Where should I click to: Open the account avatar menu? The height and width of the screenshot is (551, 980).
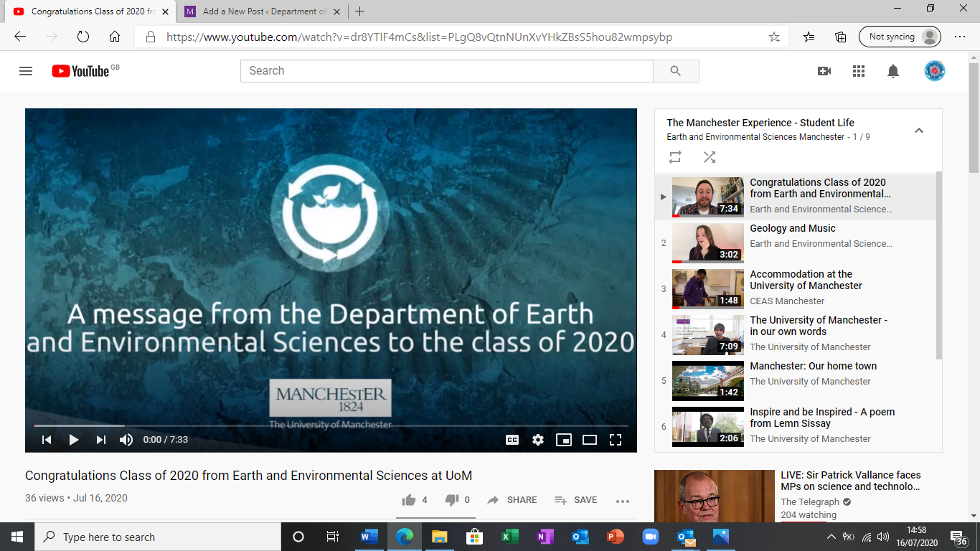click(x=934, y=71)
